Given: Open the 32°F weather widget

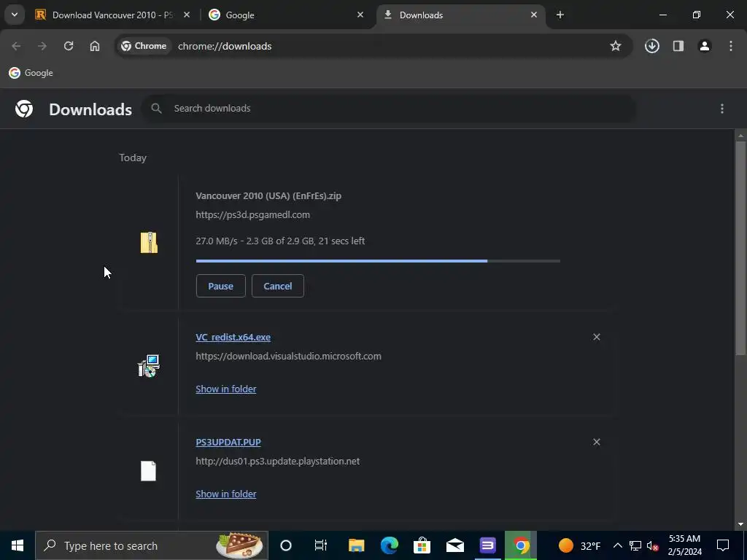Looking at the screenshot, I should [579, 545].
